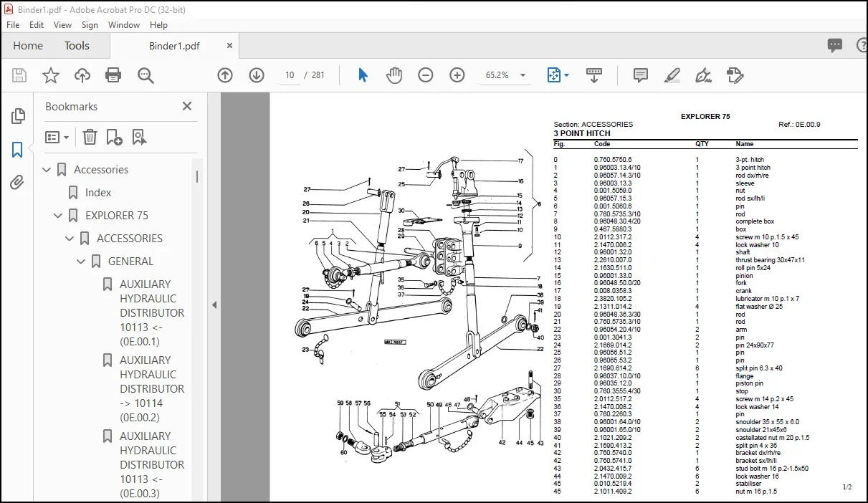Open bookmark AUXILIARY HYDRAULIC DISTRIBUTOR (0E.00.3)
This screenshot has height=503, width=868.
[152, 465]
